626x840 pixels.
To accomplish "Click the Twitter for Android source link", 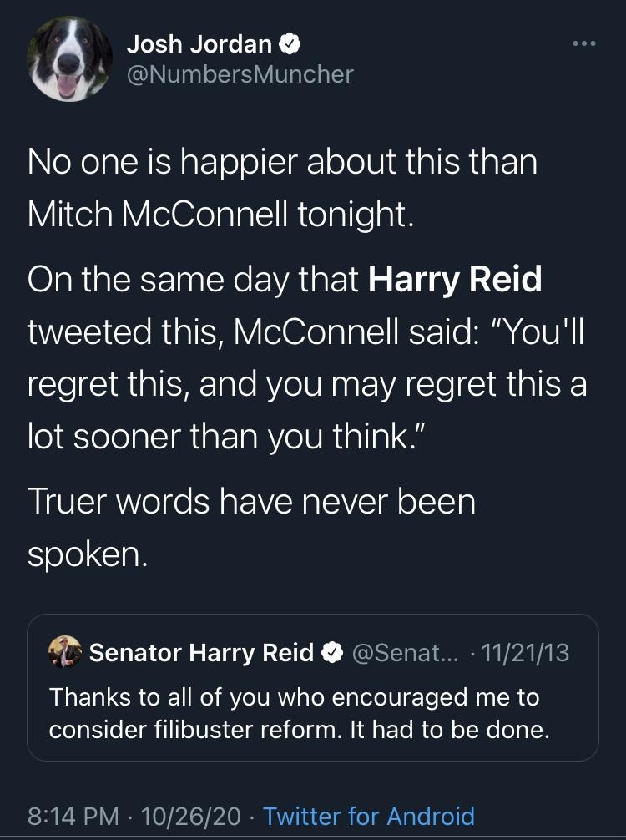I will pyautogui.click(x=369, y=817).
